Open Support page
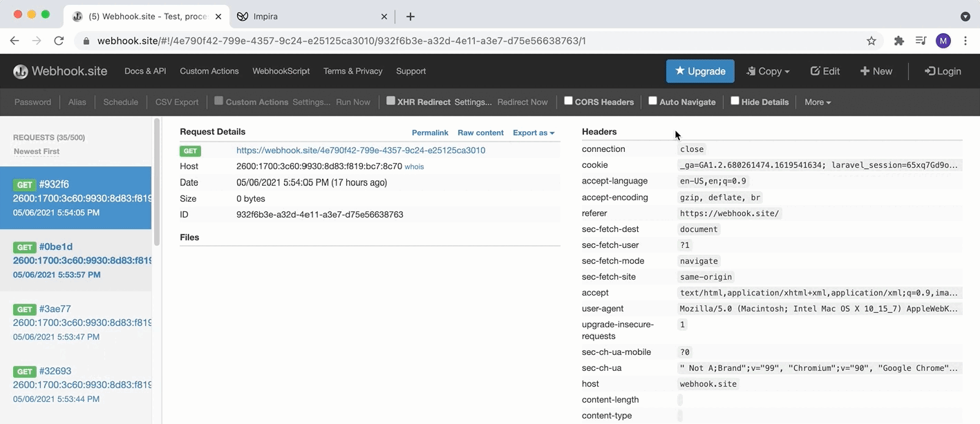Screen dimensions: 980x424 [411, 71]
